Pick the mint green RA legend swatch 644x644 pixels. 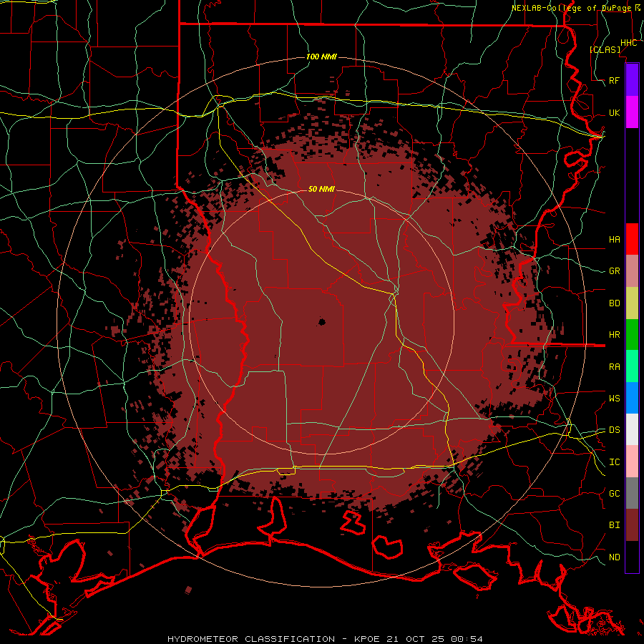(x=632, y=366)
